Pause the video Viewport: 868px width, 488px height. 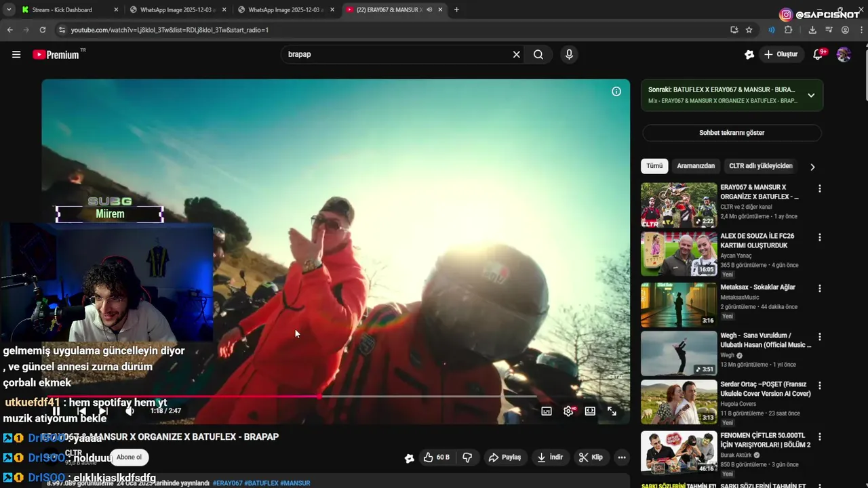click(56, 411)
